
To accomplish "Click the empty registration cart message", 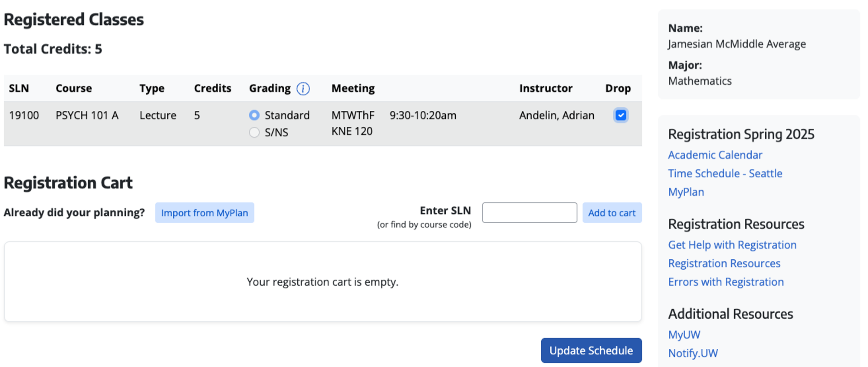I will [x=322, y=282].
